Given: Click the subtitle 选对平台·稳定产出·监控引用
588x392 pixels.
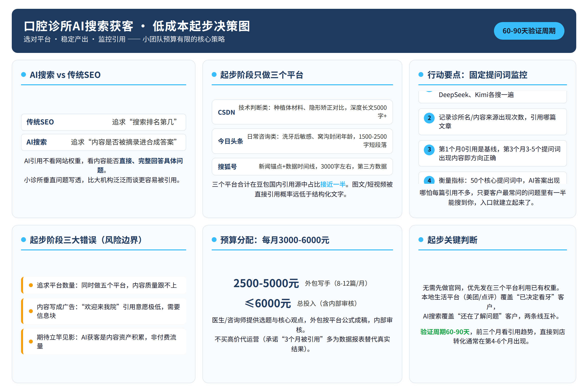Looking at the screenshot, I should pos(74,39).
